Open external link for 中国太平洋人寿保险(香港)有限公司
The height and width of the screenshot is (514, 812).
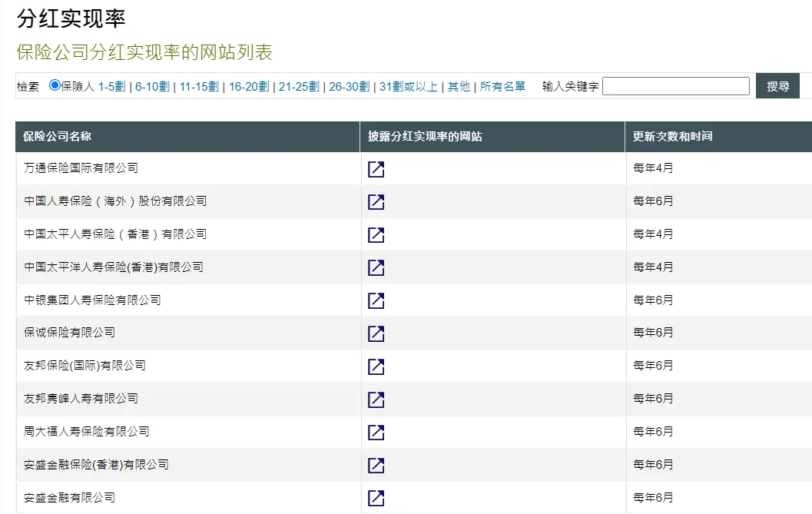376,268
